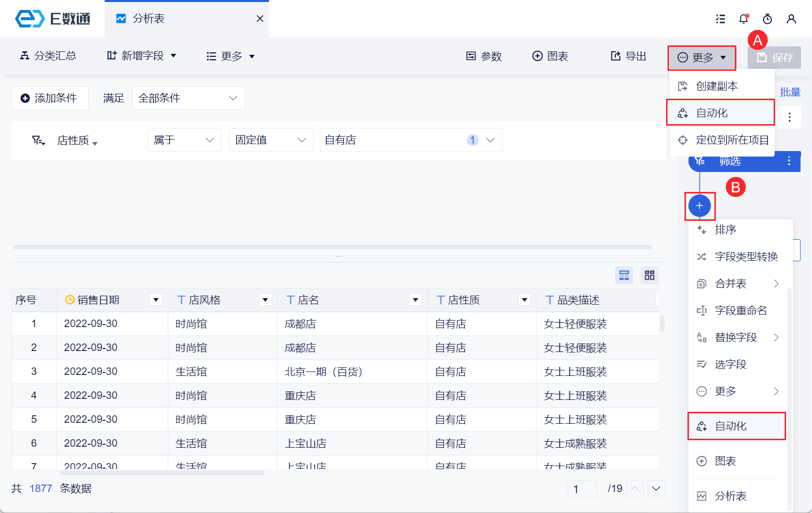The width and height of the screenshot is (812, 513).
Task: Click 导出 export button
Action: point(628,56)
